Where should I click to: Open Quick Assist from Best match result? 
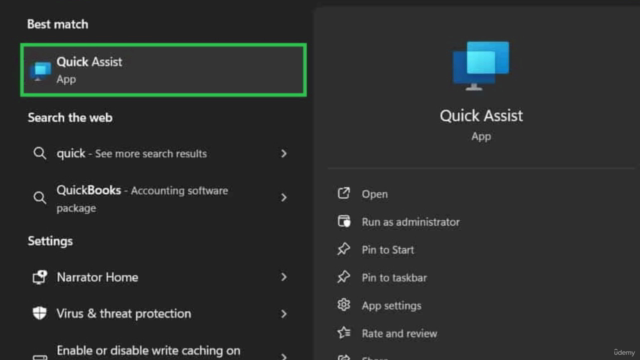coord(163,70)
